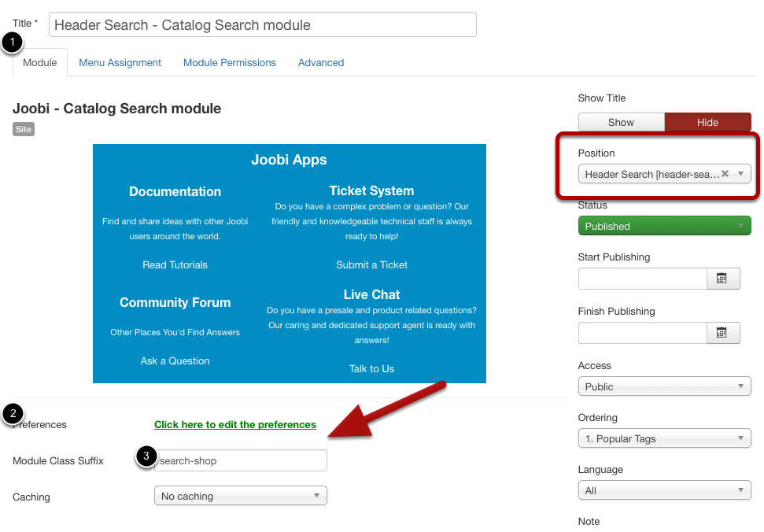Screen dimensions: 764x532
Task: Click the Documentation heading
Action: tap(175, 191)
